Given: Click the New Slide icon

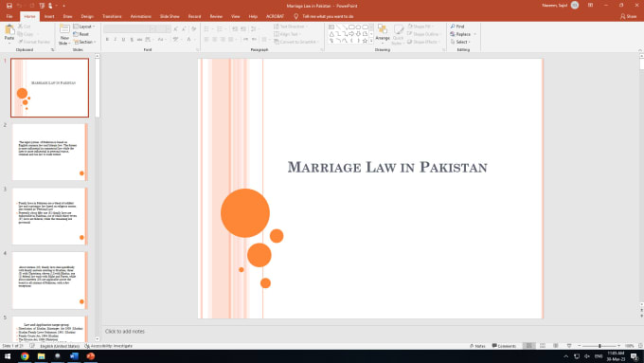Looking at the screenshot, I should [64, 29].
